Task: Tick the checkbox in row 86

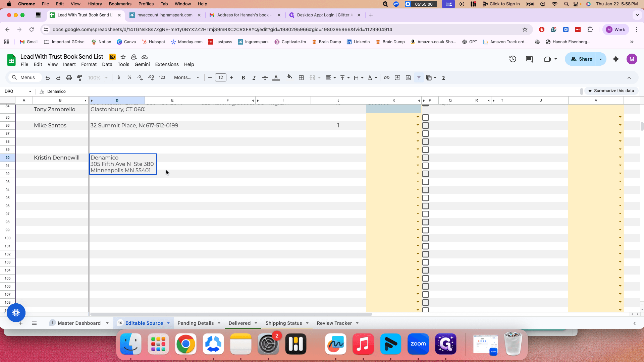Action: pyautogui.click(x=426, y=126)
